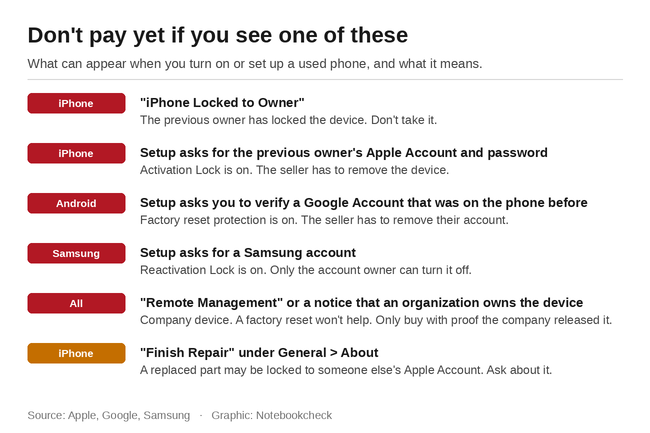Click the subtitle about turning on a used phone
Viewport: 650px width, 433px height.
point(255,64)
